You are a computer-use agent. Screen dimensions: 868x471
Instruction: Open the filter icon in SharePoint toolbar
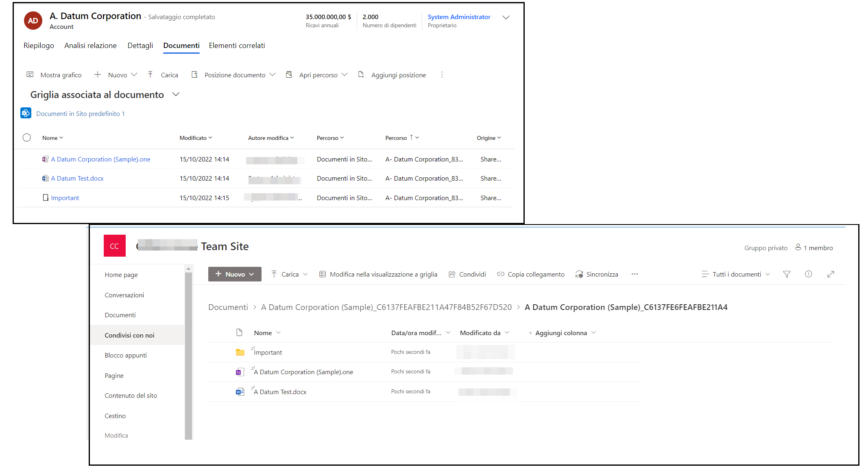787,274
